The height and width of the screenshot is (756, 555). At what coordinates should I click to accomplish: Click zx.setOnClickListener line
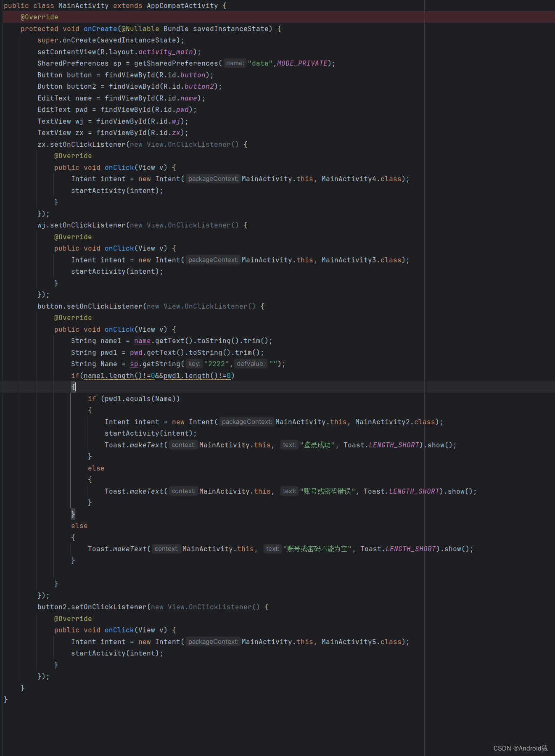click(142, 145)
